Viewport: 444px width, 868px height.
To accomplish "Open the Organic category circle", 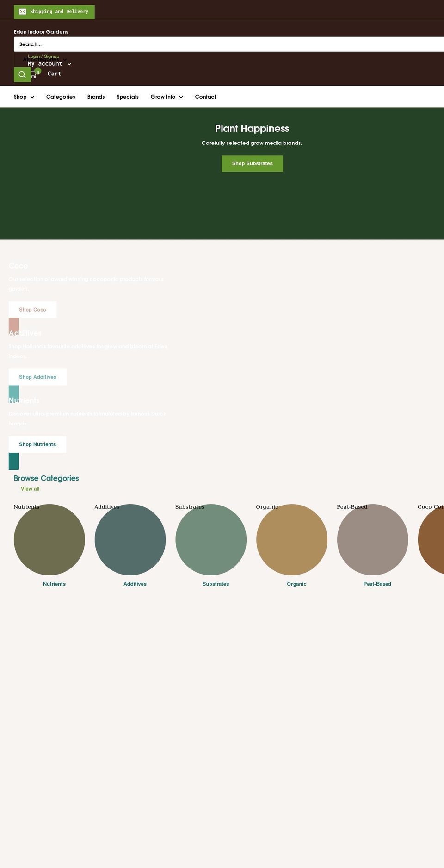I will 292,540.
